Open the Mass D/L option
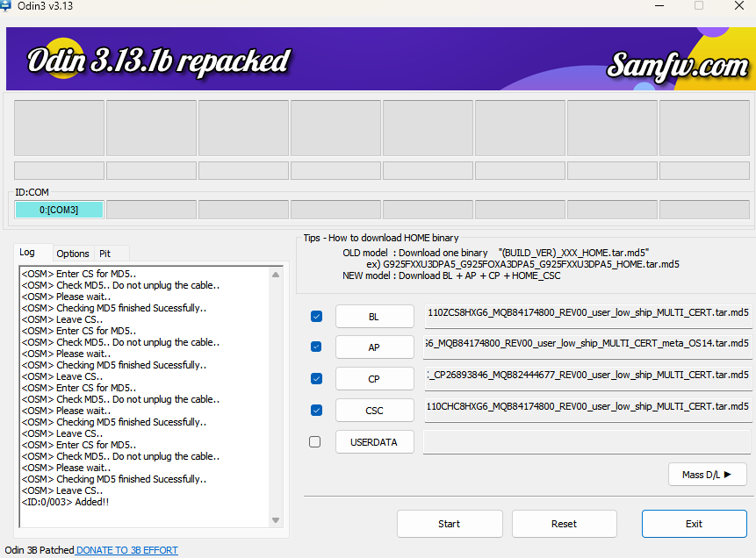The height and width of the screenshot is (558, 756). point(707,475)
